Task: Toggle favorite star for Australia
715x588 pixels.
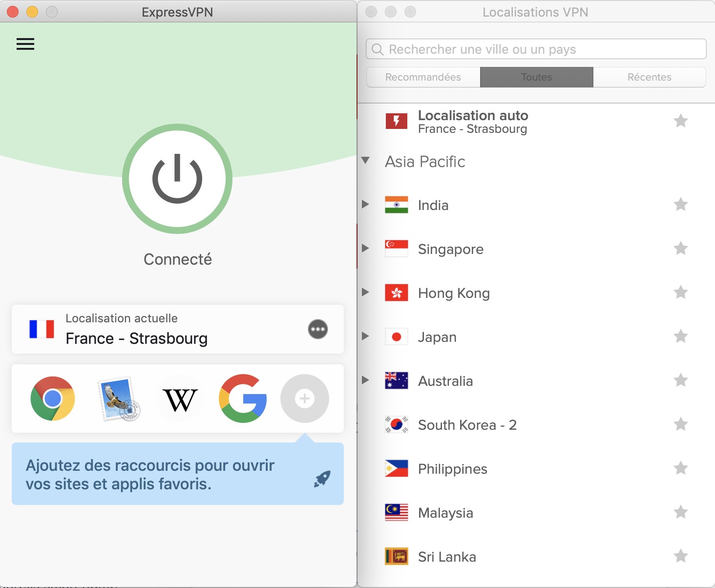Action: (x=681, y=380)
